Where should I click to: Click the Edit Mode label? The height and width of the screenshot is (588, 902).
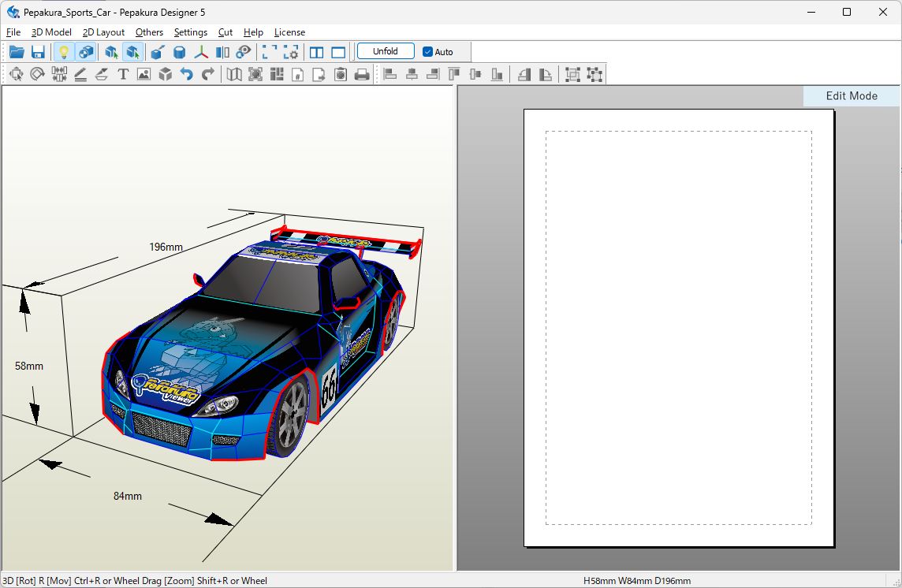[851, 95]
